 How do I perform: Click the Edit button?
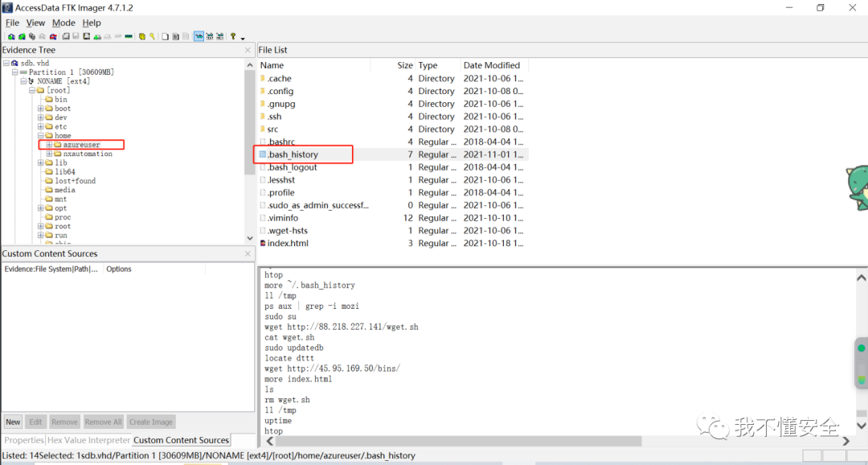[35, 422]
